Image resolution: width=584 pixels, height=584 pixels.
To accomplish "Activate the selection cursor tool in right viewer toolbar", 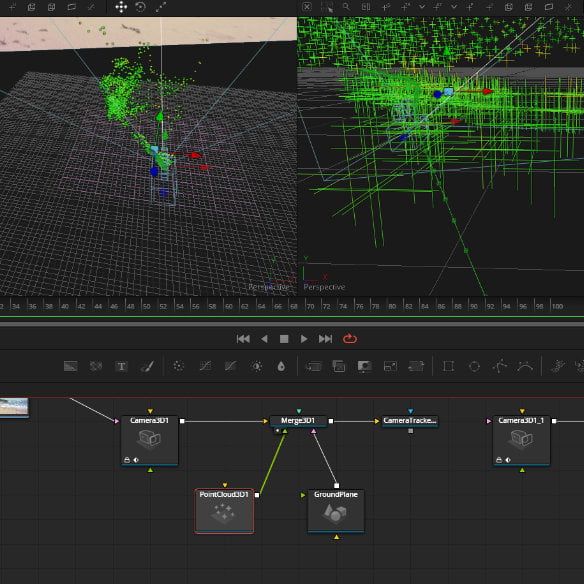I will pos(327,7).
